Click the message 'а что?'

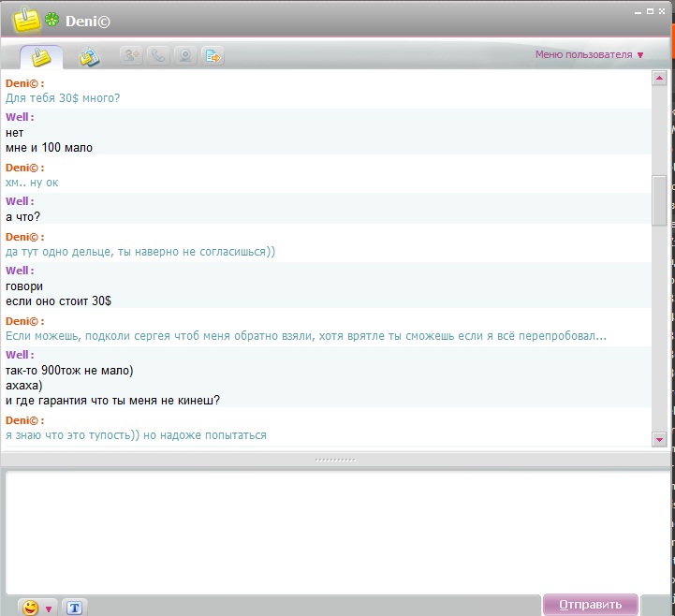click(x=22, y=216)
